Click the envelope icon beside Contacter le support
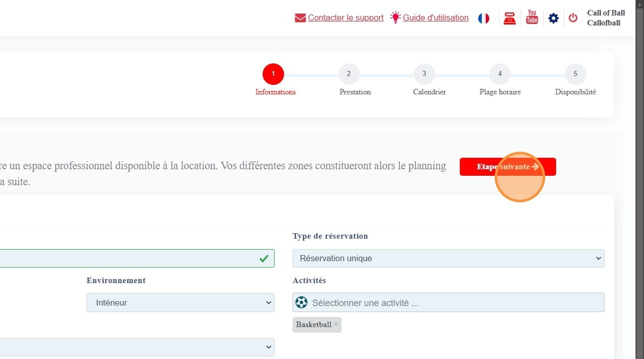 point(300,18)
